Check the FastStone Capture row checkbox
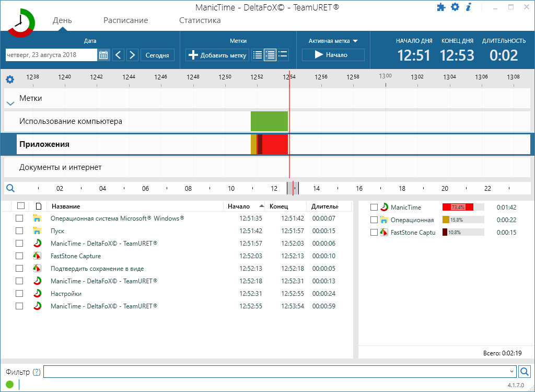The height and width of the screenshot is (392, 535). 19,256
